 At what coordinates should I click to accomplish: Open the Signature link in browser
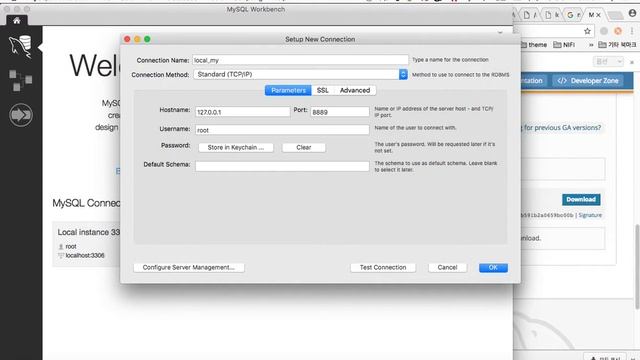tap(590, 215)
